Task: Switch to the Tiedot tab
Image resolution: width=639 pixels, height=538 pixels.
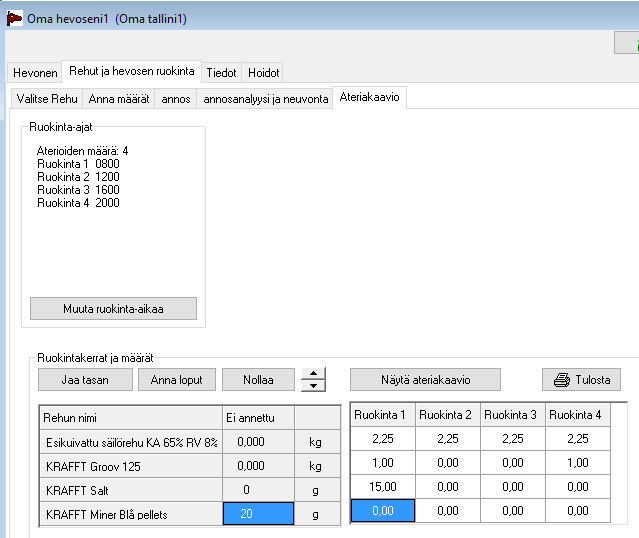Action: [x=221, y=73]
